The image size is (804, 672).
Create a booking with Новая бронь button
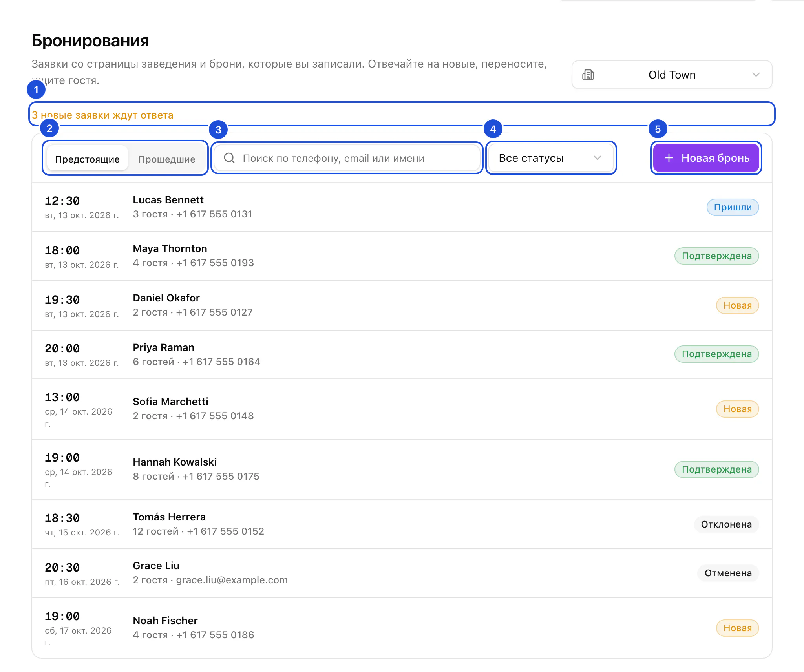tap(706, 158)
